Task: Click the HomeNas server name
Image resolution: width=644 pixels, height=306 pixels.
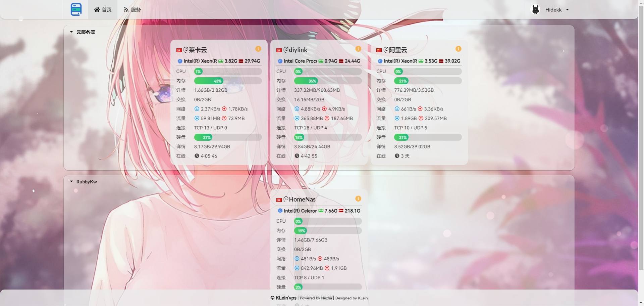Action: coord(302,200)
